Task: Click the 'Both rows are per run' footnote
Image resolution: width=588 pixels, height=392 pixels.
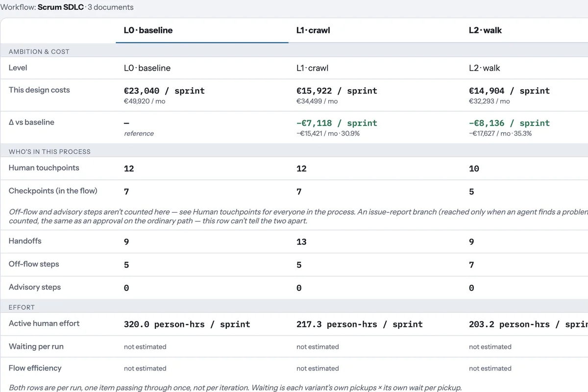Action: [235, 388]
